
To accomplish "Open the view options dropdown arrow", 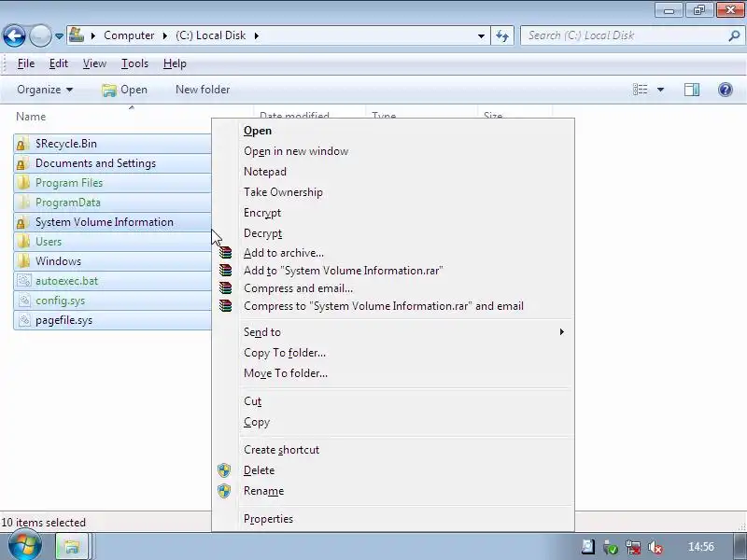I will [x=660, y=90].
